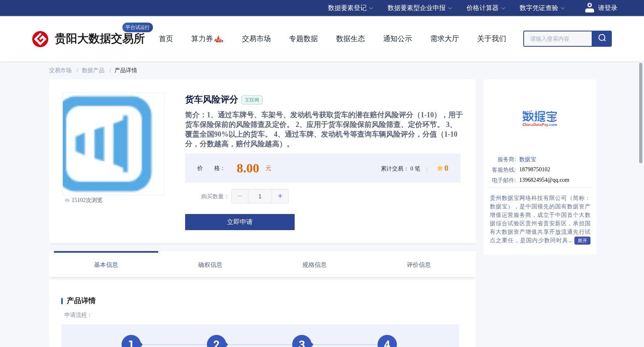
Task: Click the 15102次浏览 view count text
Action: coord(87,200)
